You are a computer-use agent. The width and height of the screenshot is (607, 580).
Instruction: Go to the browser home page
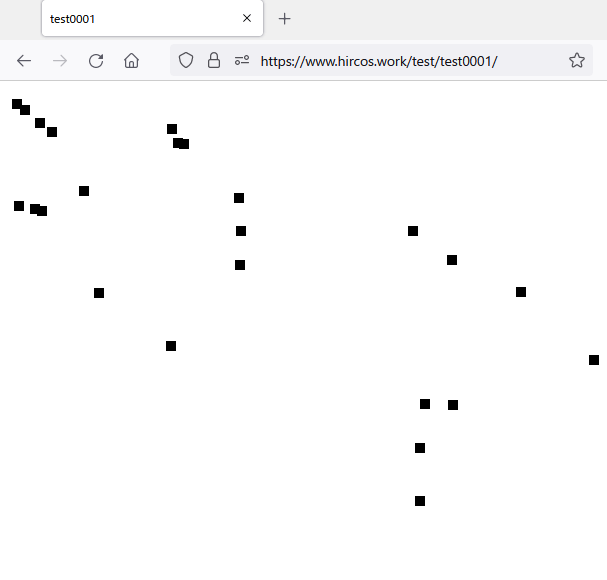coord(131,61)
